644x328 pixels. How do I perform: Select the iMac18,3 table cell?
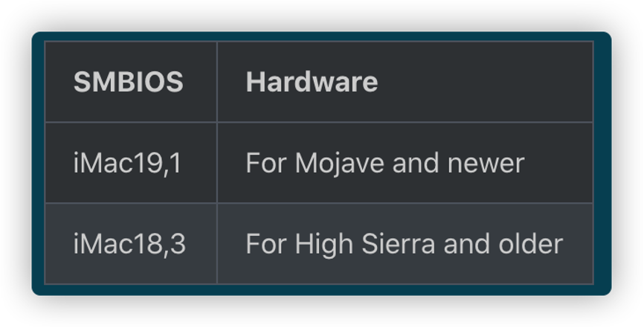pyautogui.click(x=131, y=243)
